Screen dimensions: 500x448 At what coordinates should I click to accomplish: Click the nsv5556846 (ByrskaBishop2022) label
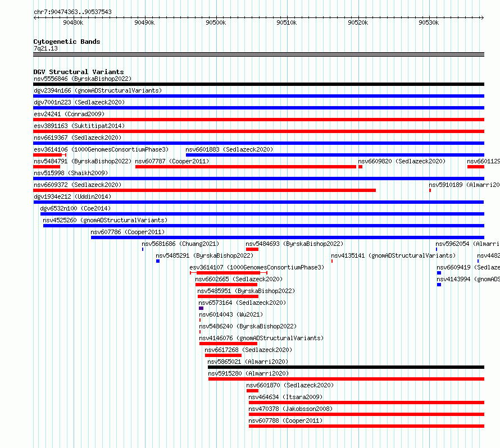(83, 79)
